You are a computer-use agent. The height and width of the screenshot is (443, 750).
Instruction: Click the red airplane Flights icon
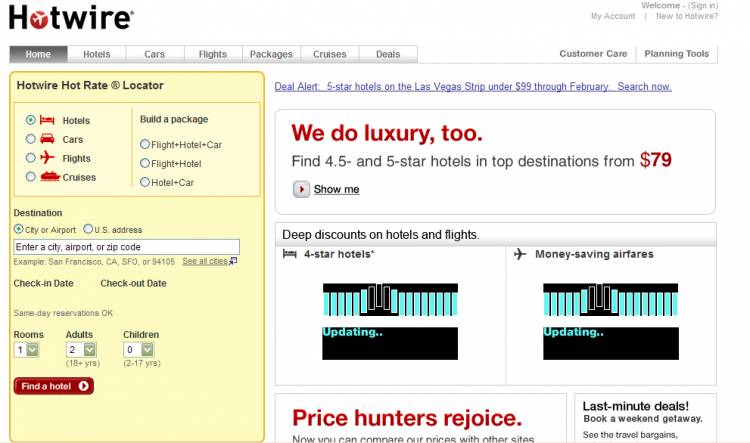point(47,157)
